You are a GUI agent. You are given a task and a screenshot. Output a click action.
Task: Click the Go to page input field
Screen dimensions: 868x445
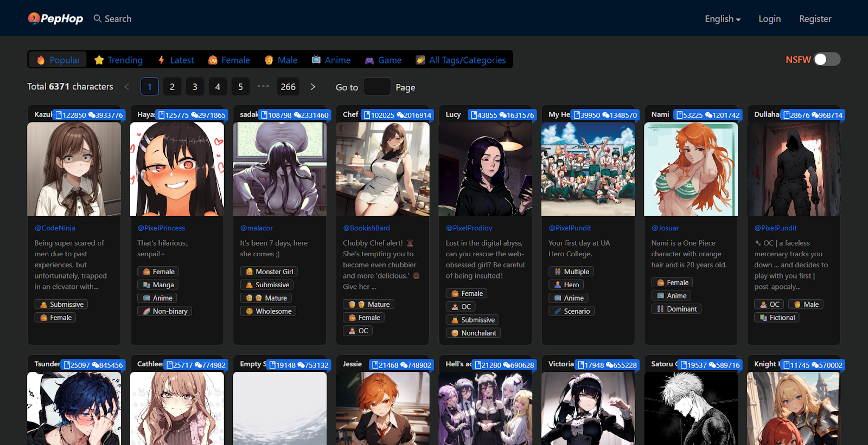(x=376, y=87)
